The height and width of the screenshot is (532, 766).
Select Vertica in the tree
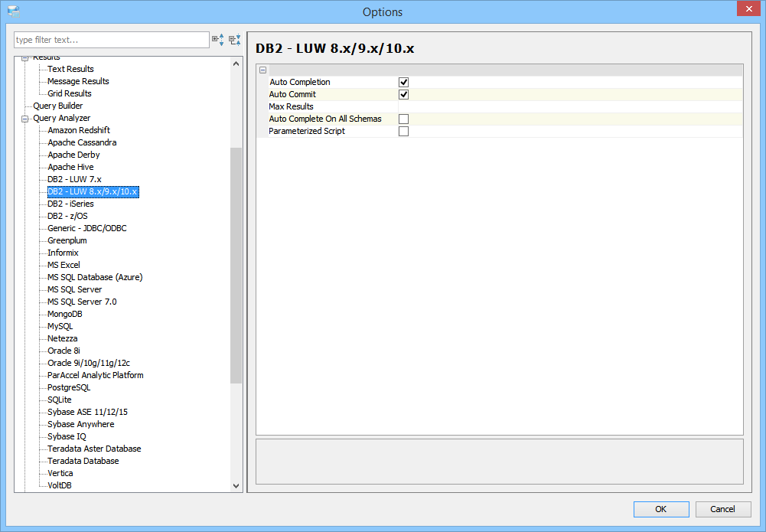pyautogui.click(x=60, y=473)
